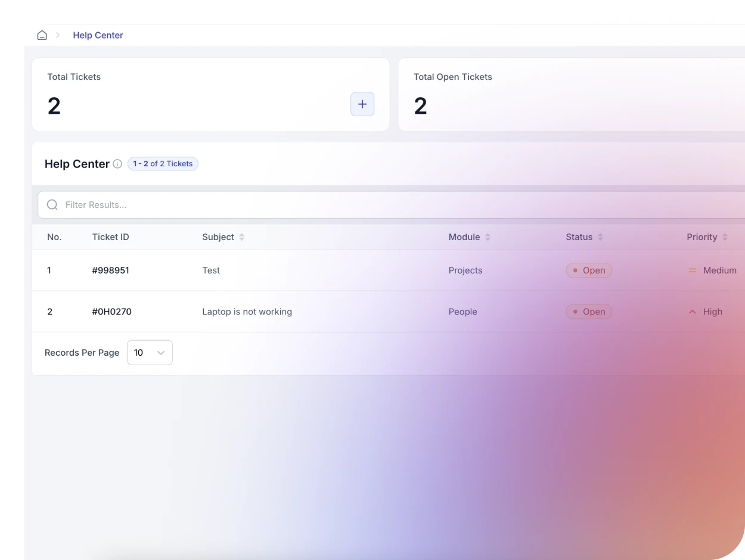Open ticket #998951
Image resolution: width=745 pixels, height=560 pixels.
(x=110, y=270)
